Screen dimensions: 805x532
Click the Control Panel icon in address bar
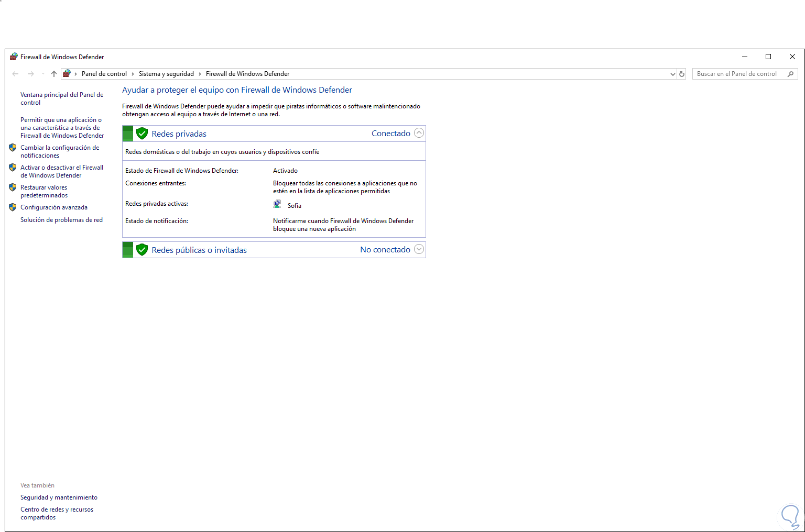tap(67, 74)
